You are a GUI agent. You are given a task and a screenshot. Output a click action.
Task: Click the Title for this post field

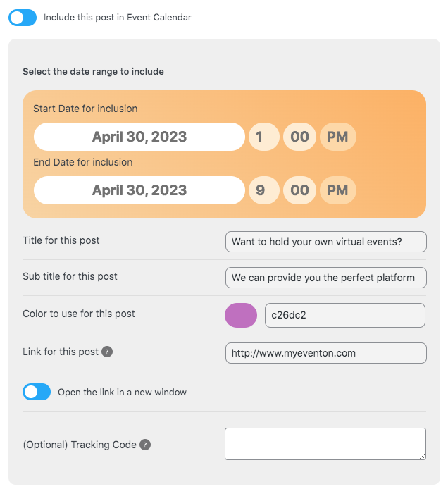(326, 242)
